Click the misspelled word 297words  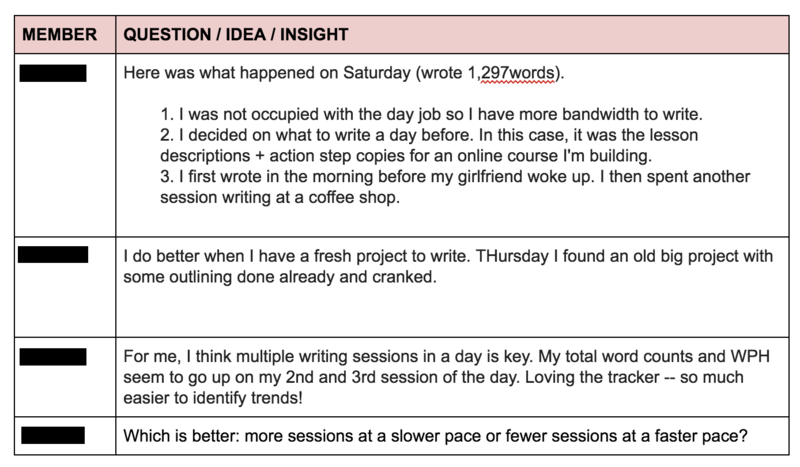click(517, 73)
